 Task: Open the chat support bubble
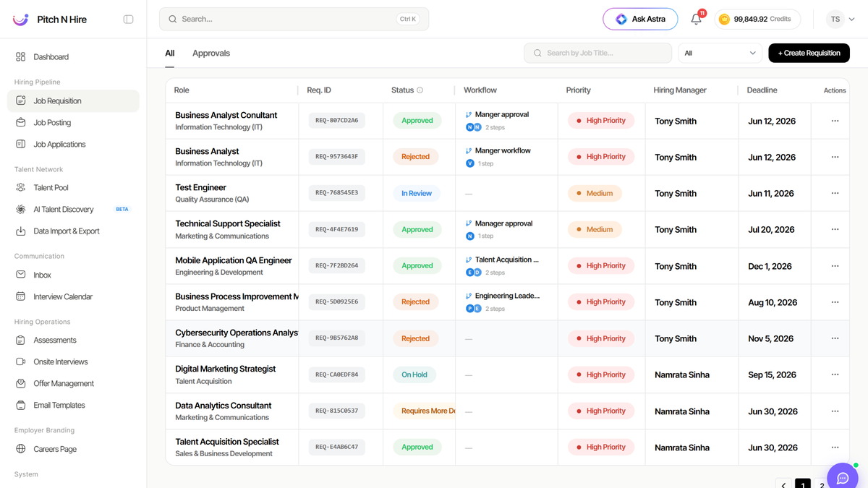[843, 477]
